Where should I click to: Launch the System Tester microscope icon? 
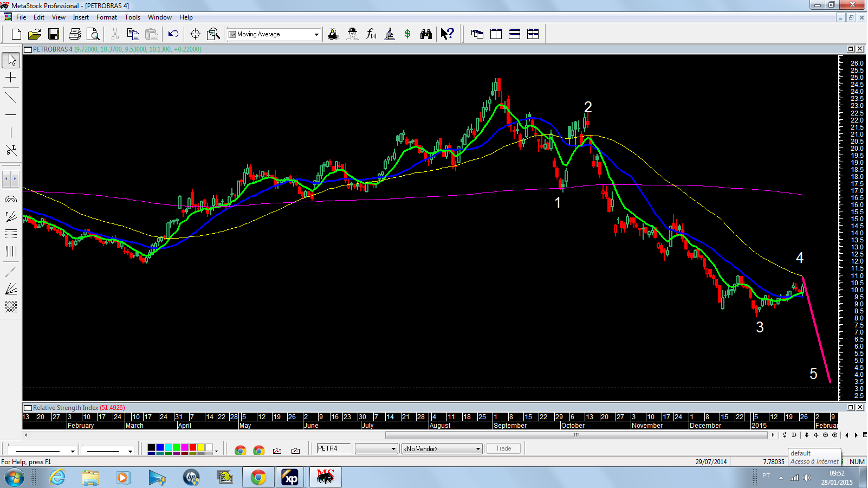point(390,34)
